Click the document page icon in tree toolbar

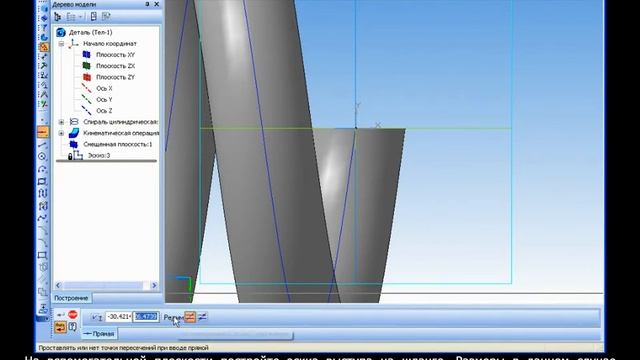point(93,16)
